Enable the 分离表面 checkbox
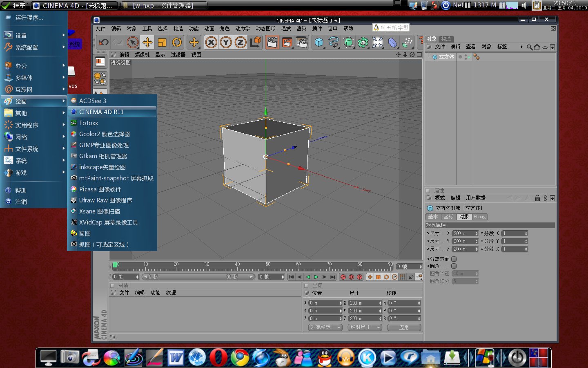 tap(454, 259)
